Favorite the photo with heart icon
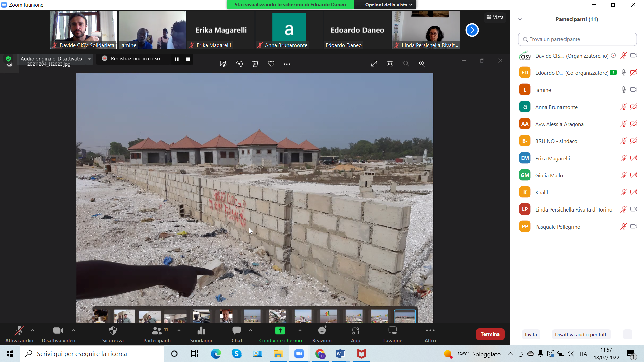644x362 pixels. pyautogui.click(x=271, y=64)
